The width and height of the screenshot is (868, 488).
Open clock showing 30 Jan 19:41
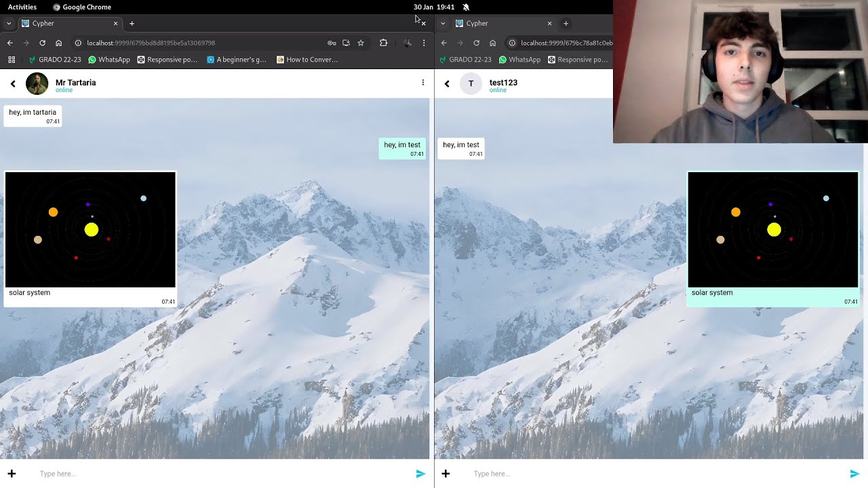tap(434, 7)
